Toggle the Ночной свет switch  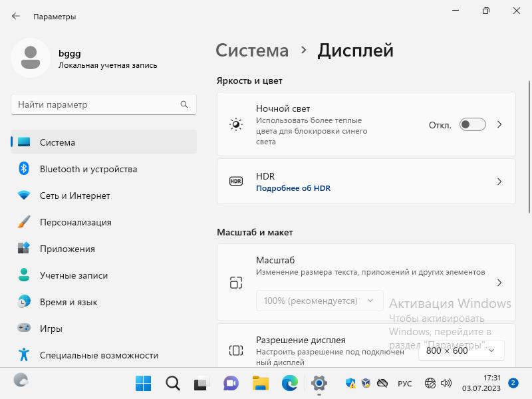pyautogui.click(x=472, y=124)
